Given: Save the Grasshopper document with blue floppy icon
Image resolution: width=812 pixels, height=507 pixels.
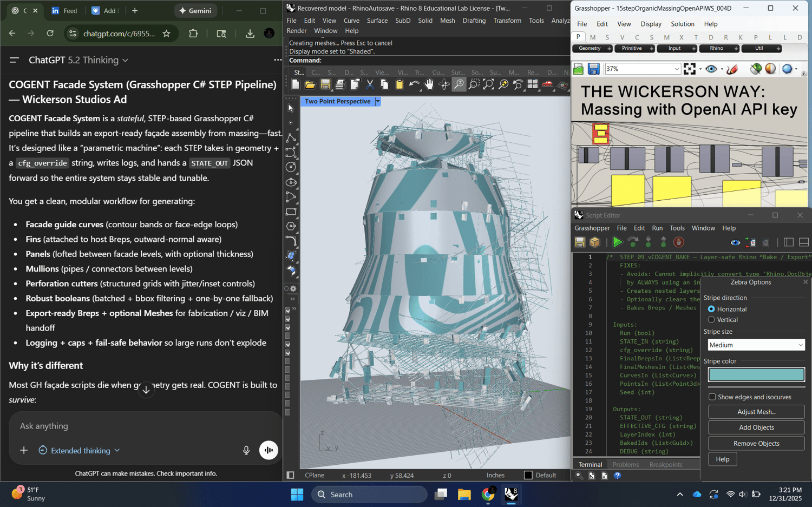Looking at the screenshot, I should [x=594, y=69].
